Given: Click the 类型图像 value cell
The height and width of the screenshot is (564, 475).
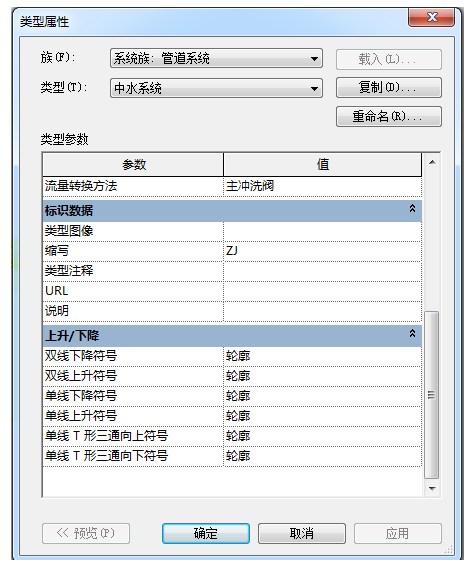Looking at the screenshot, I should coord(322,231).
